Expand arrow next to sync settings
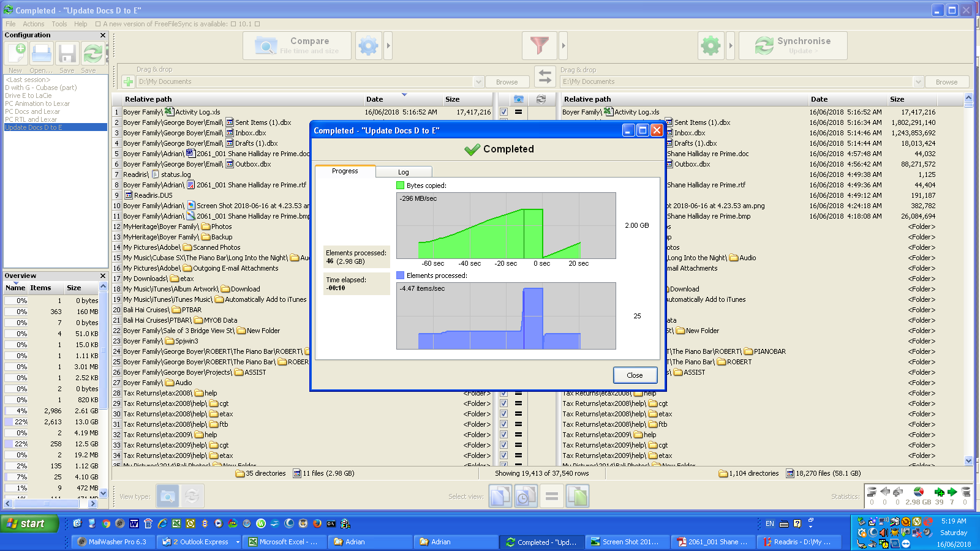This screenshot has height=551, width=980. tap(730, 46)
